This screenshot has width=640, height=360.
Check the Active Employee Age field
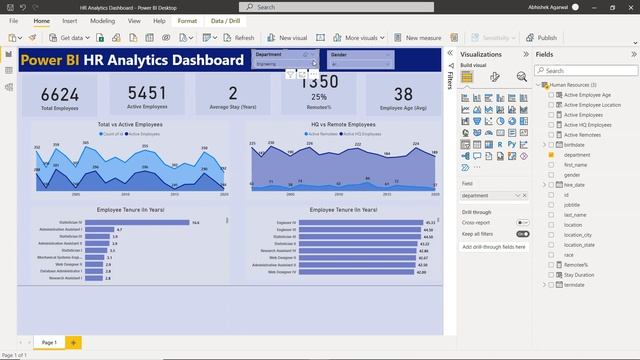[x=551, y=95]
